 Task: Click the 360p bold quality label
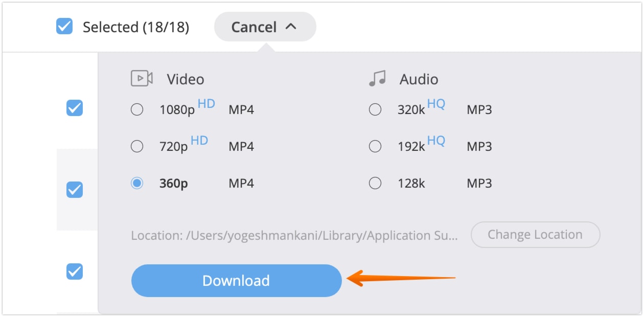click(x=174, y=183)
